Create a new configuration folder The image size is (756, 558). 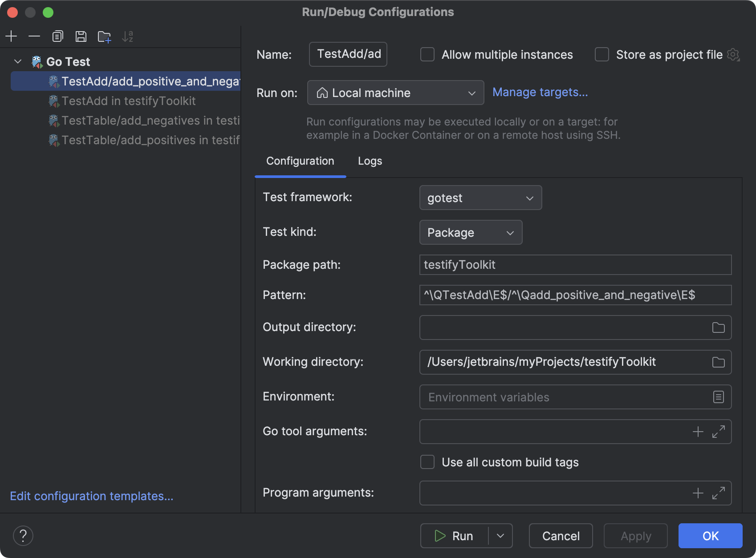pyautogui.click(x=104, y=36)
